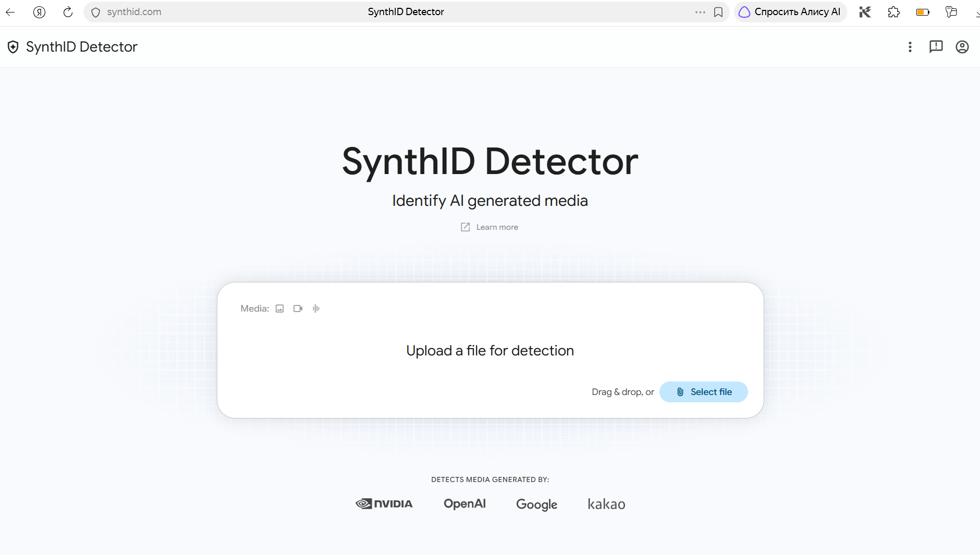Click the image media type icon
Screen dimensions: 980x555
click(x=280, y=309)
